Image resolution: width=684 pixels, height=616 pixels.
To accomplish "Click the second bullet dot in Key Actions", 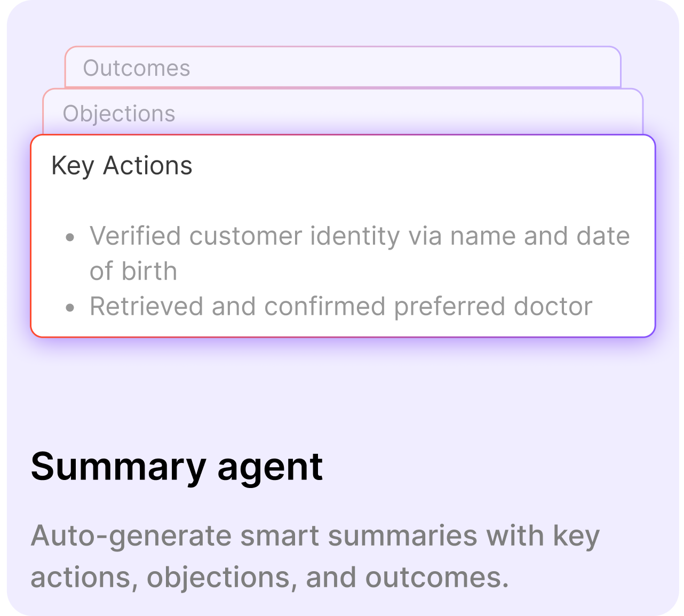I will 70,307.
